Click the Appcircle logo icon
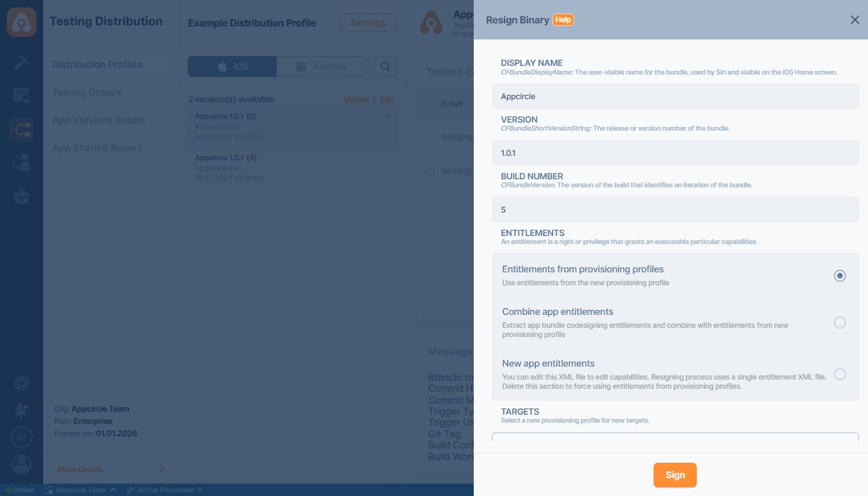 (22, 22)
